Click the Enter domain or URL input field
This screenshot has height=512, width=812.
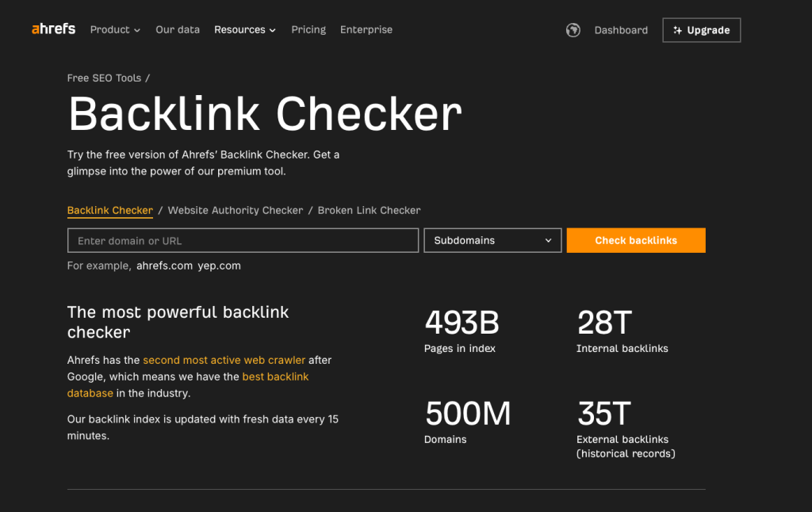[x=243, y=240]
